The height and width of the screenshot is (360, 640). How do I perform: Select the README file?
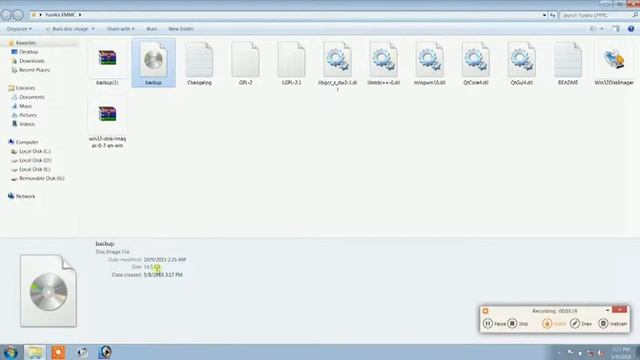[x=568, y=63]
